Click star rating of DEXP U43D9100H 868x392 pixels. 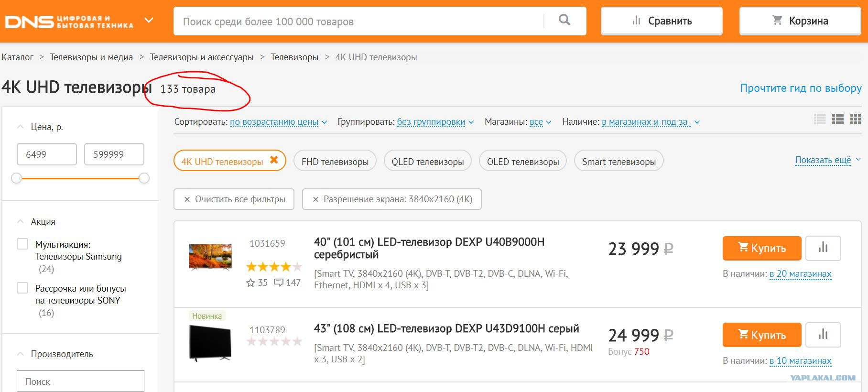point(274,341)
